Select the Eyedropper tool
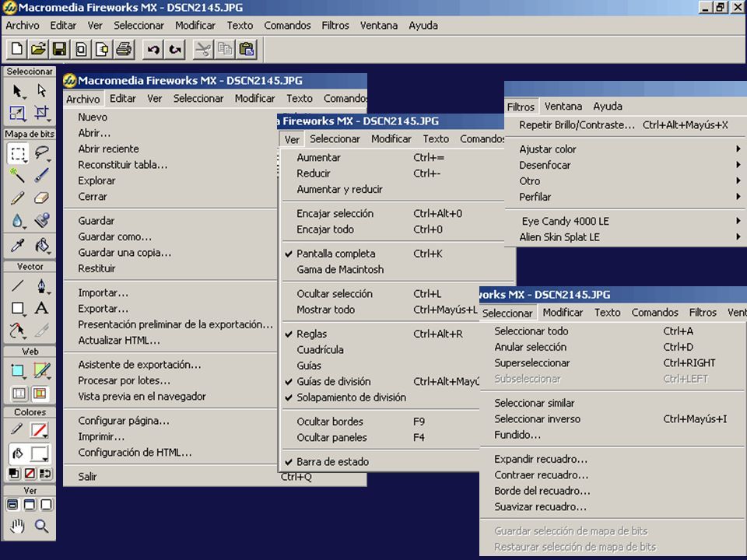The image size is (747, 560). pyautogui.click(x=18, y=245)
